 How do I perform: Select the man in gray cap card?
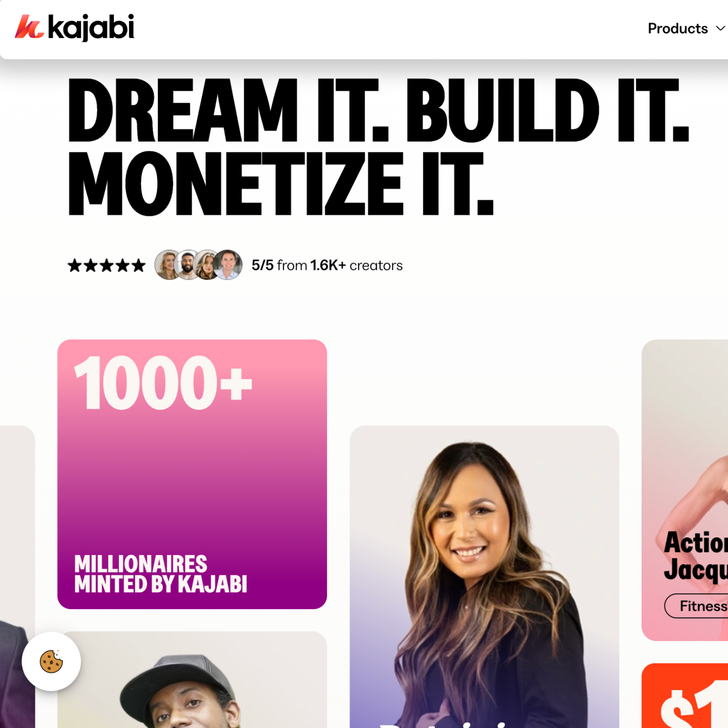[192, 679]
